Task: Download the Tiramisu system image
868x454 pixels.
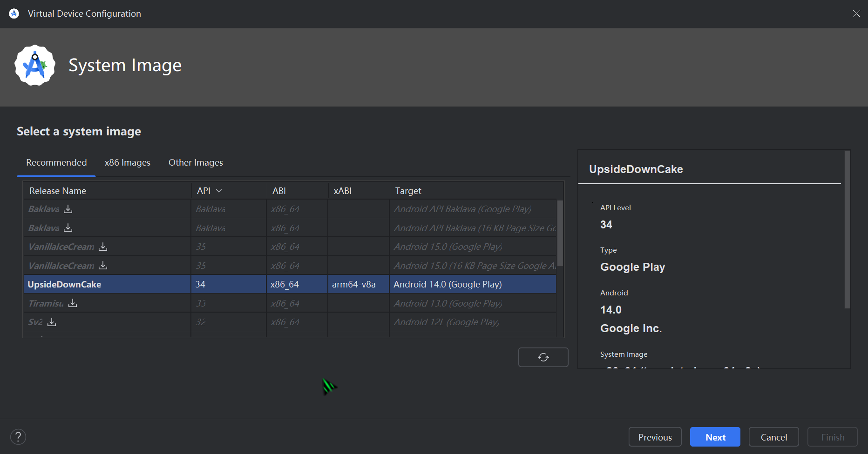Action: click(73, 303)
